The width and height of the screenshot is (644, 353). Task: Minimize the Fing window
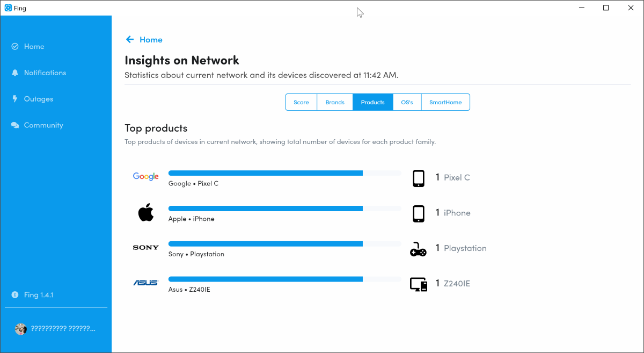(x=582, y=8)
